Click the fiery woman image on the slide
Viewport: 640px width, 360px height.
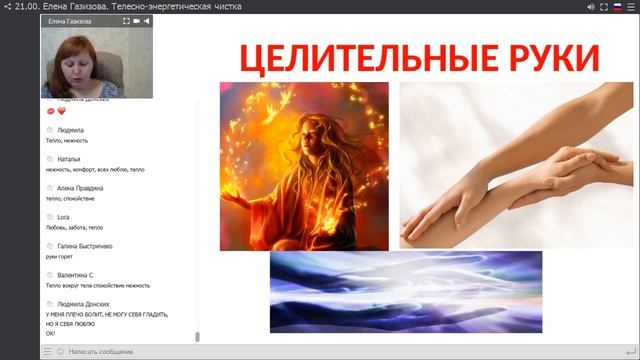point(304,167)
